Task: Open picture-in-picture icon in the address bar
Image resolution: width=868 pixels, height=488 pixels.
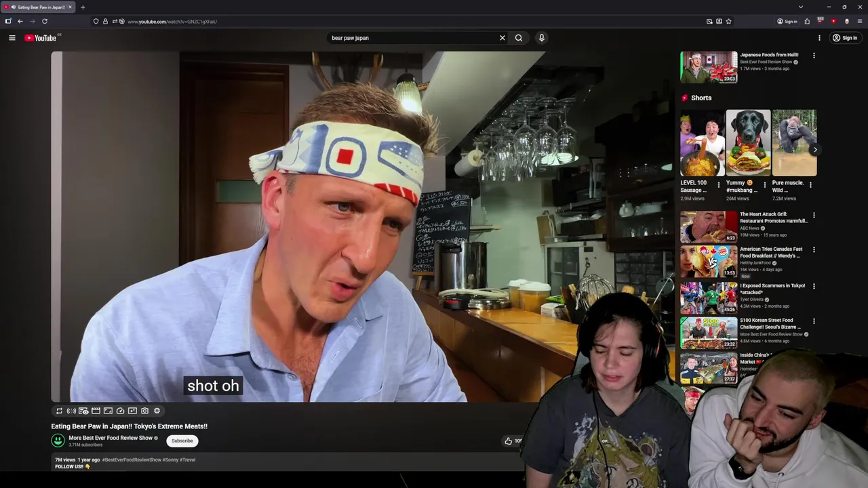Action: pos(709,21)
